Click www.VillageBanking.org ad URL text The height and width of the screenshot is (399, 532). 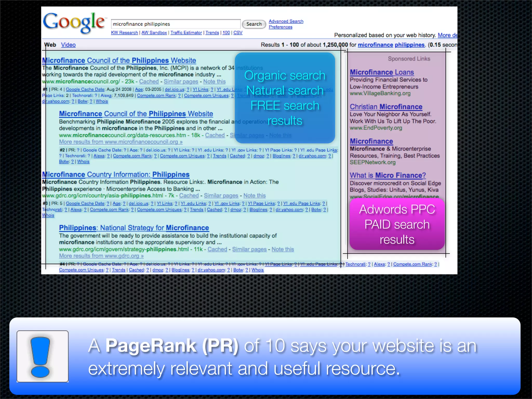380,94
